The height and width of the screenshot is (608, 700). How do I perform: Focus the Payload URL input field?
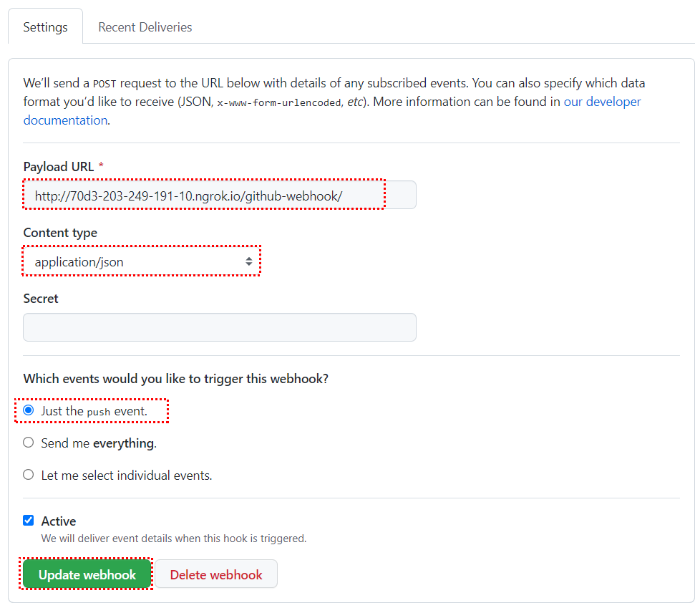(220, 195)
